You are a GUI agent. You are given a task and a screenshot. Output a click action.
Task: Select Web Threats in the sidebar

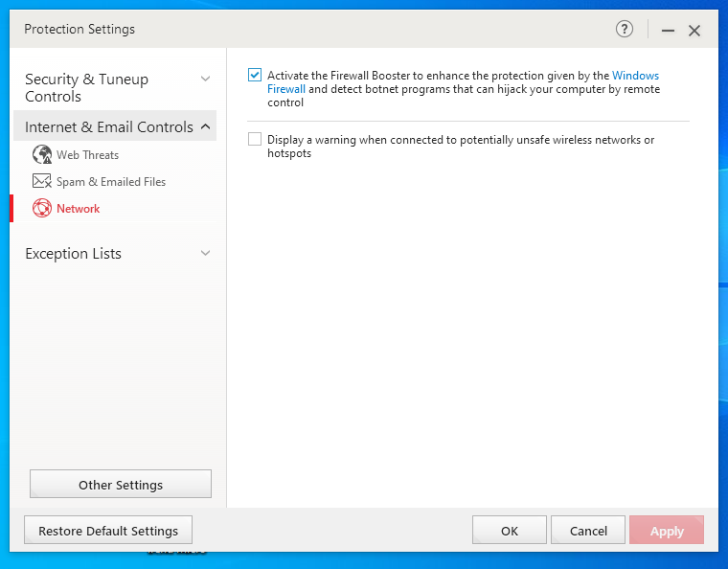coord(87,154)
